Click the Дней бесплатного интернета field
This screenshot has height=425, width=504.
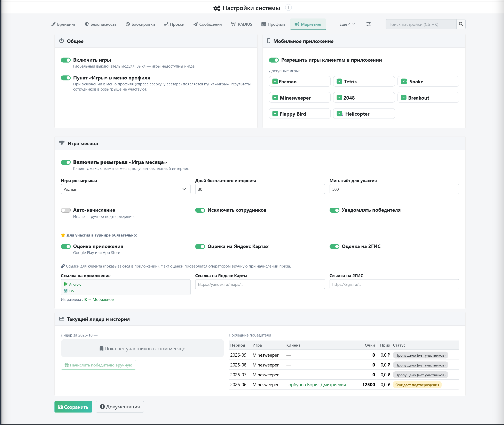click(260, 189)
